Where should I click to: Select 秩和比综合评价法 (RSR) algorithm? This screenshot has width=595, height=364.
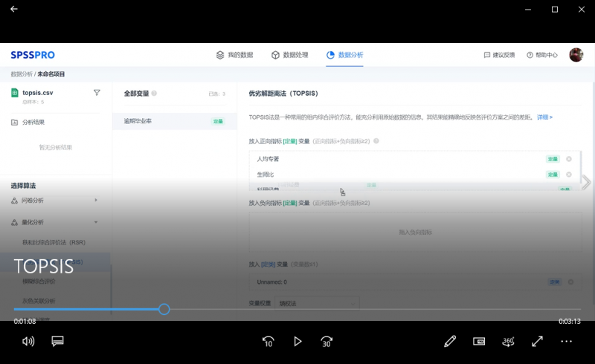pos(54,242)
